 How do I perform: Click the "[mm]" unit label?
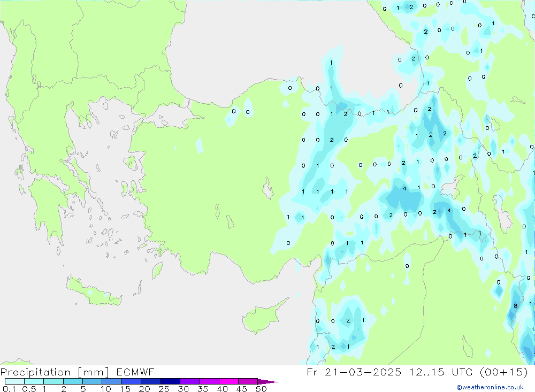[94, 372]
